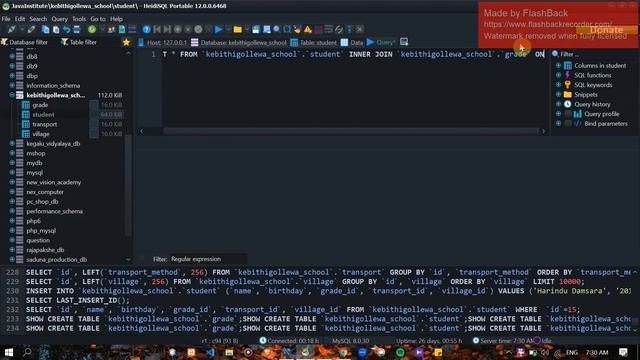The height and width of the screenshot is (360, 640).
Task: Toggle the Bind parameters checkbox
Action: (x=568, y=124)
